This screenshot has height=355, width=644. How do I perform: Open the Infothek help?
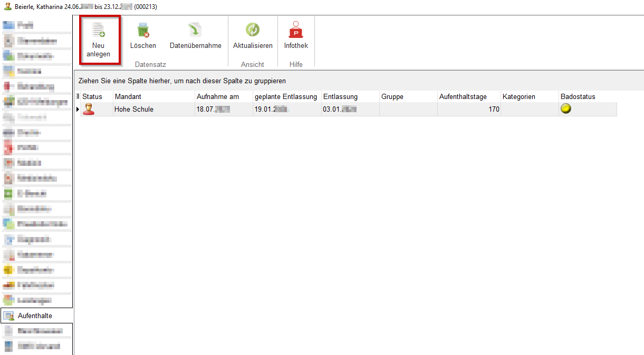[x=296, y=31]
